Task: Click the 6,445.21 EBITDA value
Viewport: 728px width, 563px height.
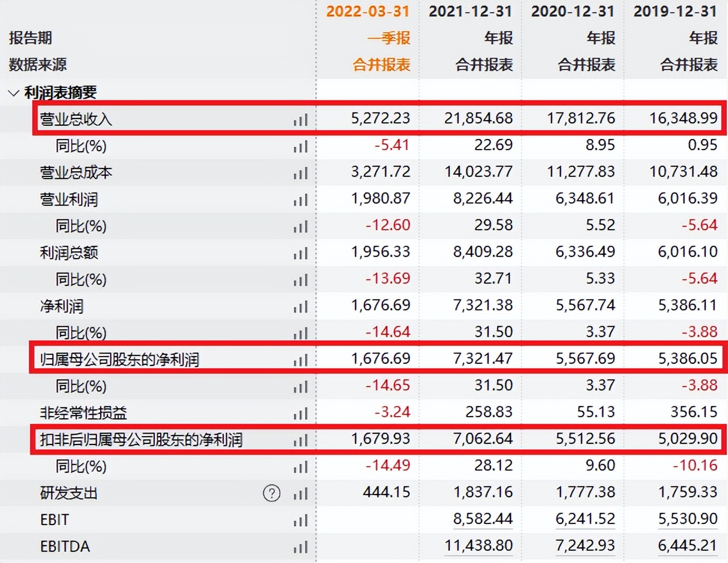Action: tap(687, 545)
